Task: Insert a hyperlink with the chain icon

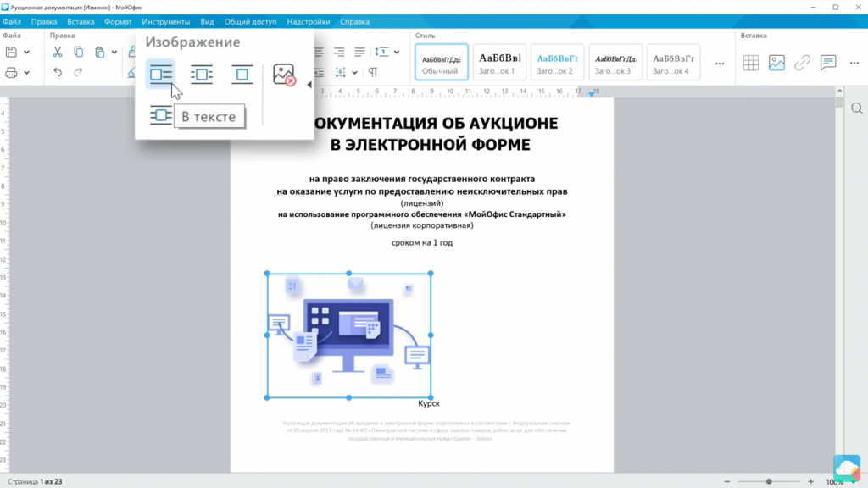Action: (x=802, y=63)
